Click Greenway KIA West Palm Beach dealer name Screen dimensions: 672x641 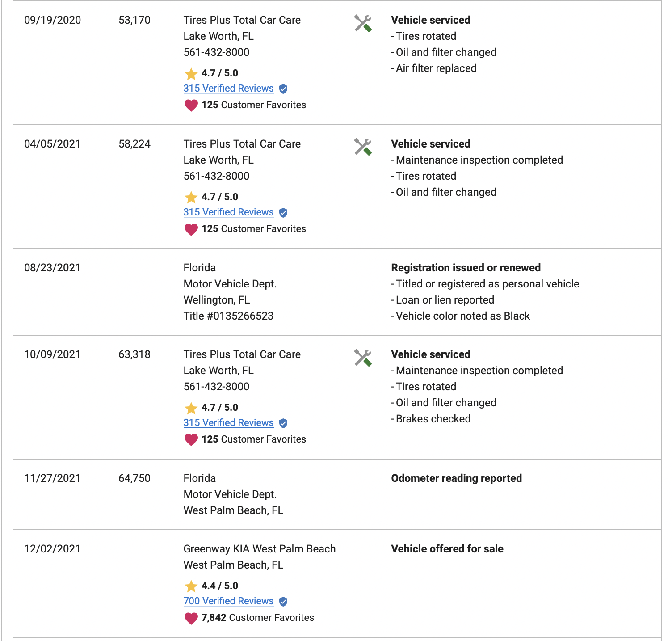[259, 549]
